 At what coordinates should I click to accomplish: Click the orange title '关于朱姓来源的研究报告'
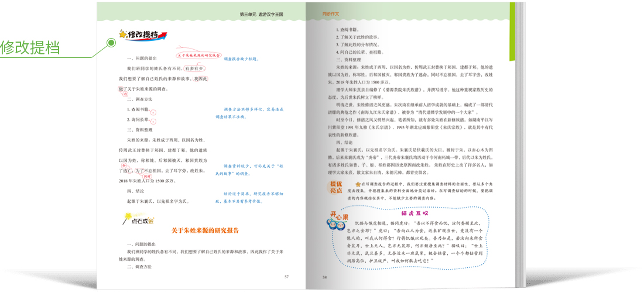pos(205,231)
